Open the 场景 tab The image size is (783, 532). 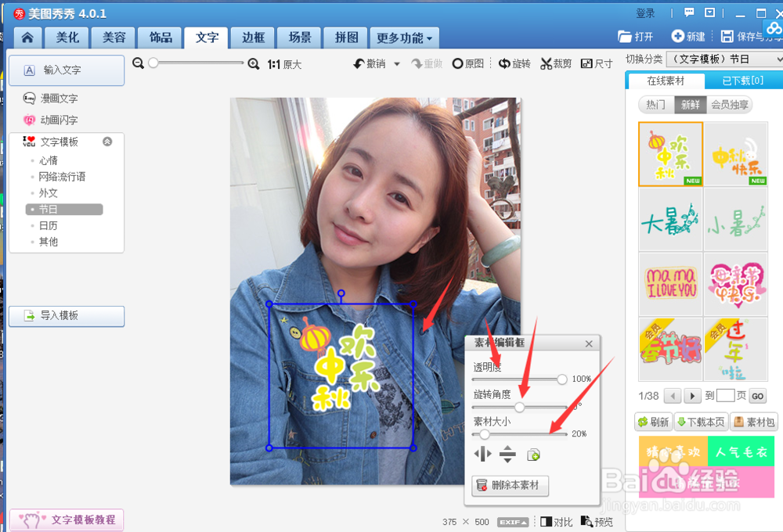click(300, 38)
